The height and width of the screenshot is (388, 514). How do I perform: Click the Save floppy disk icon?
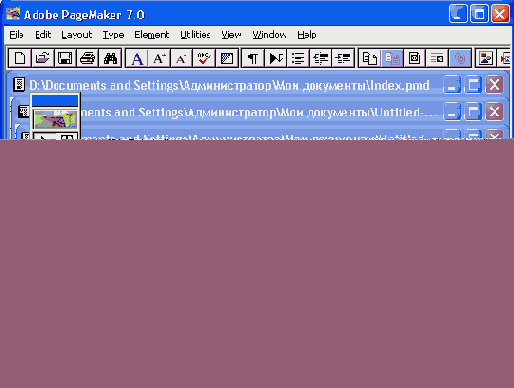(x=65, y=58)
